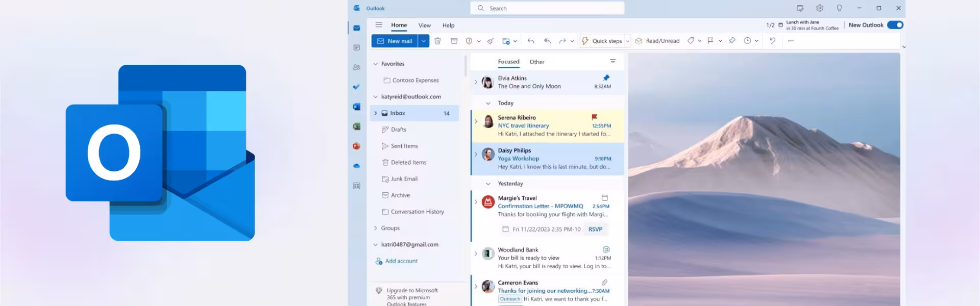Launch Excel from the sidebar
980x306 pixels.
[x=356, y=126]
